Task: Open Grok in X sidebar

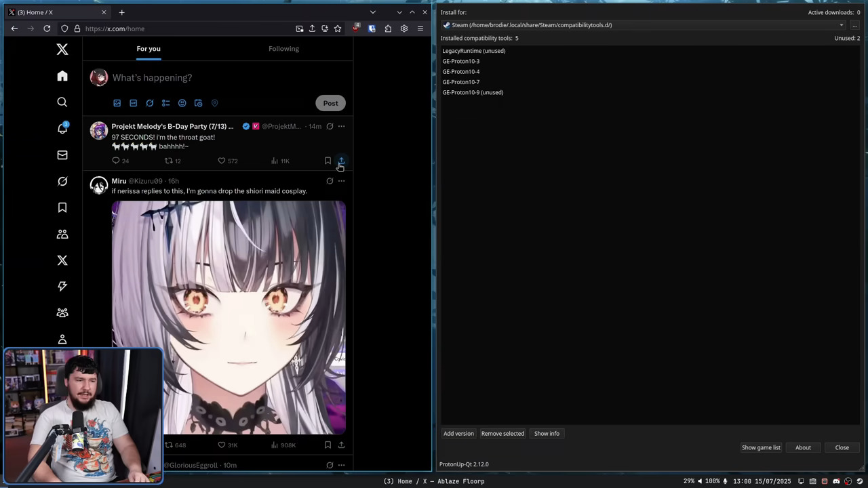Action: (62, 181)
